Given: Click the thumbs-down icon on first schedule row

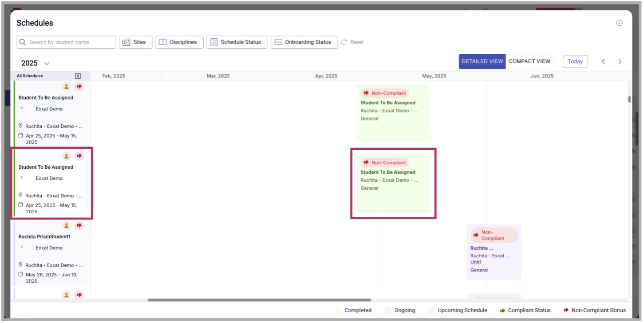Looking at the screenshot, I should click(79, 87).
